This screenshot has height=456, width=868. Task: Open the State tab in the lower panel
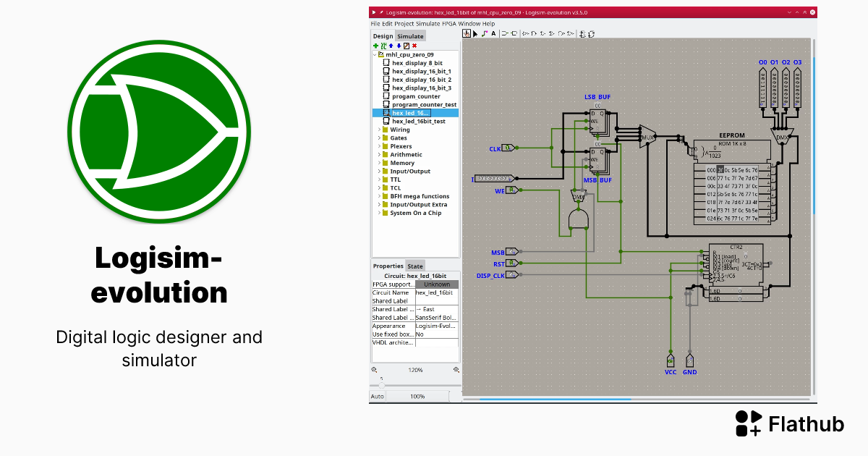tap(415, 266)
